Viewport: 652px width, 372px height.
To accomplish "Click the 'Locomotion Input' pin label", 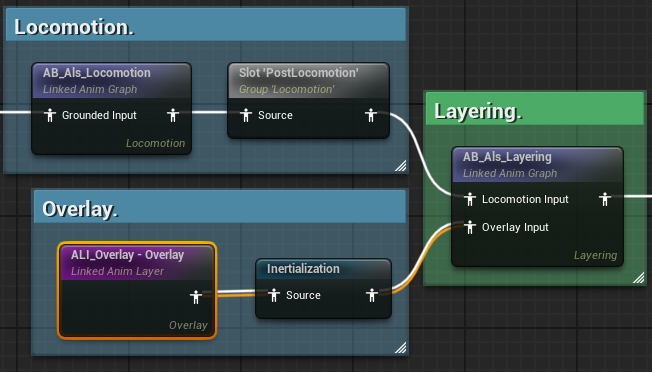I will [x=525, y=199].
